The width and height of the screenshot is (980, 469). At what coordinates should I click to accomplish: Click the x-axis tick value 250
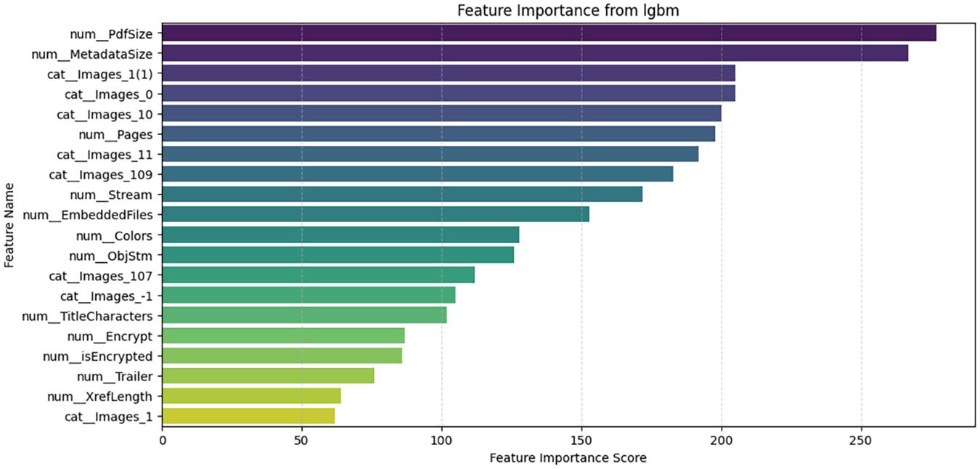[861, 440]
